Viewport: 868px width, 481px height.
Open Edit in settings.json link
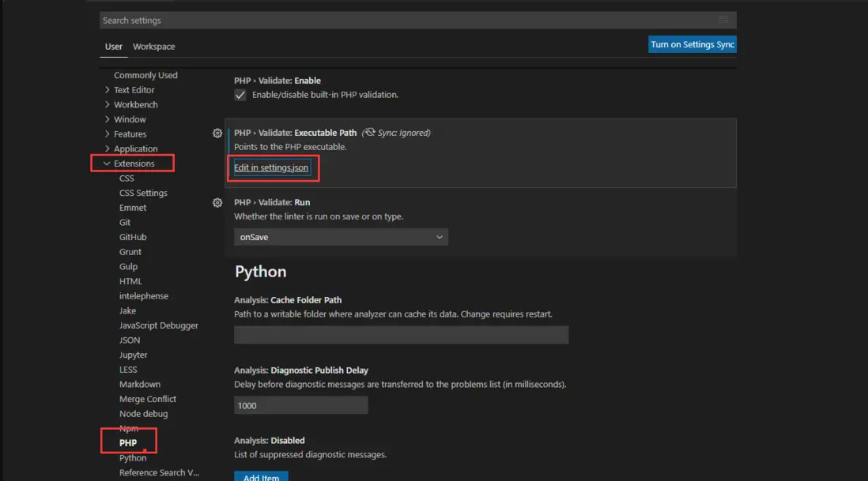coord(271,167)
